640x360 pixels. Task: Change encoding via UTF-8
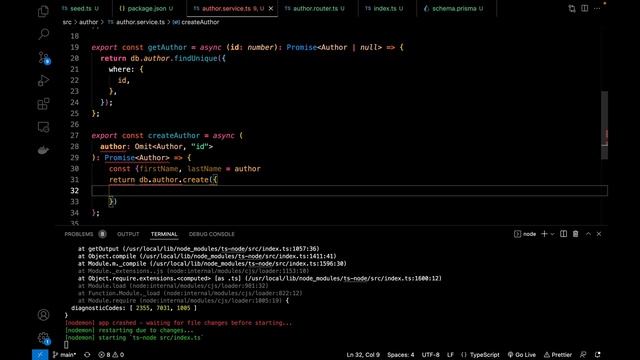(x=430, y=355)
